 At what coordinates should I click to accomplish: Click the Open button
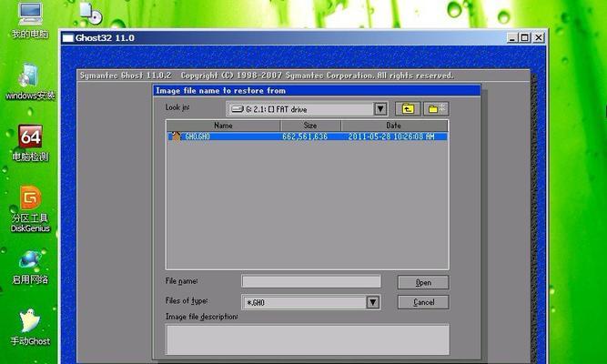[423, 283]
